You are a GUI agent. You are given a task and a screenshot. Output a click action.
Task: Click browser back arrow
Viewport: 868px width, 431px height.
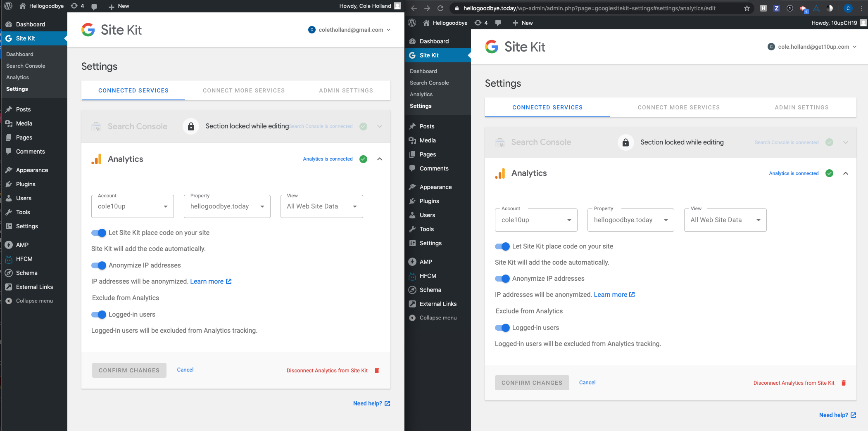click(414, 8)
